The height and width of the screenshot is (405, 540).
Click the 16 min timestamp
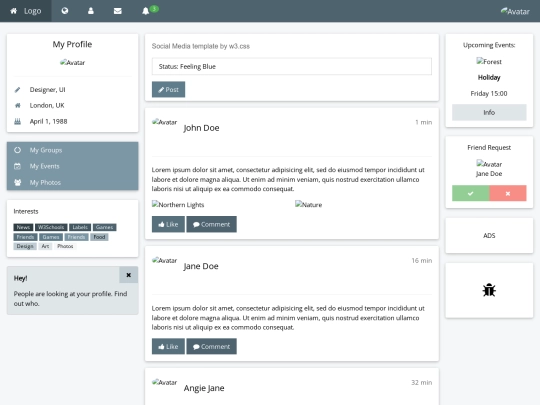(x=422, y=260)
